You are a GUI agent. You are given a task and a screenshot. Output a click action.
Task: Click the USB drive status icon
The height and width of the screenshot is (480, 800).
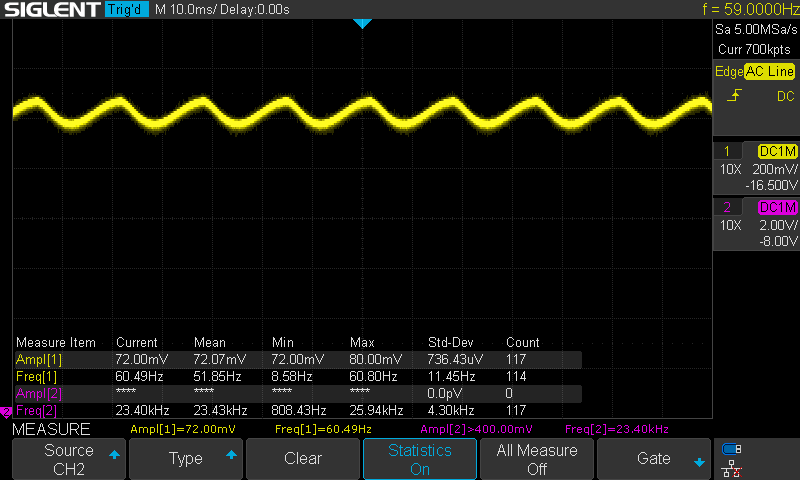pos(732,449)
